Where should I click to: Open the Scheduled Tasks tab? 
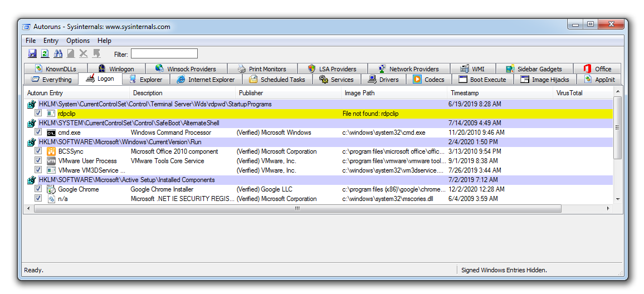pos(277,80)
